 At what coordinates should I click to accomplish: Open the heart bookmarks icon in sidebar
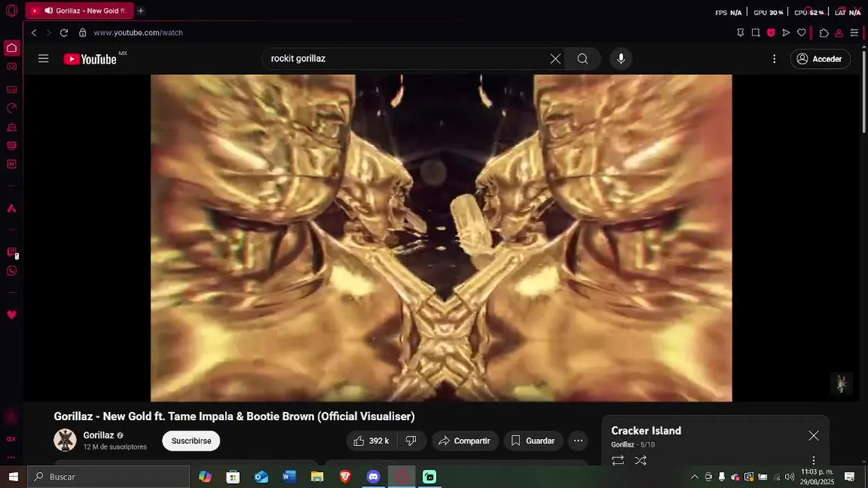point(12,315)
